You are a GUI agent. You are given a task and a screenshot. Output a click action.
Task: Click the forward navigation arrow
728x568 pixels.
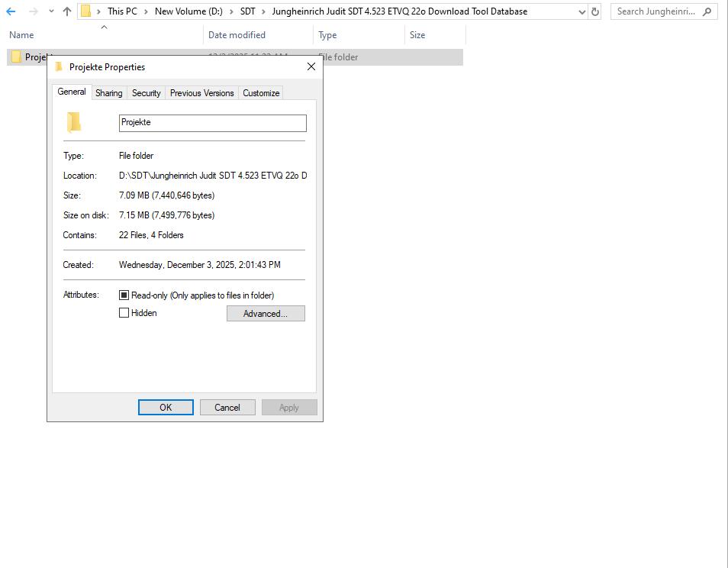[33, 11]
